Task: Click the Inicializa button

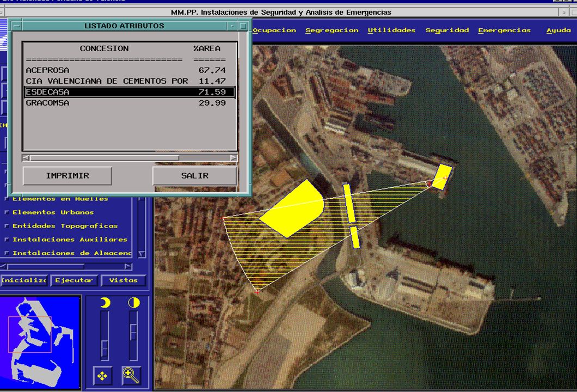Action: (23, 280)
